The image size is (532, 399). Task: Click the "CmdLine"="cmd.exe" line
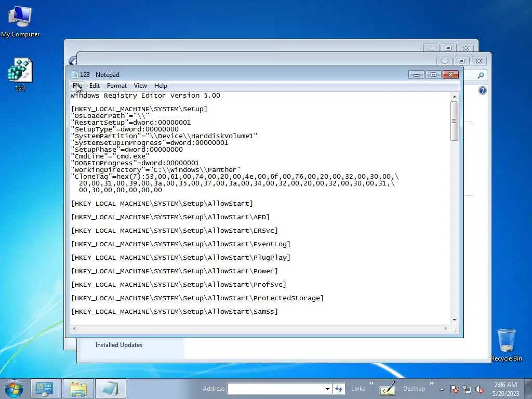[110, 156]
